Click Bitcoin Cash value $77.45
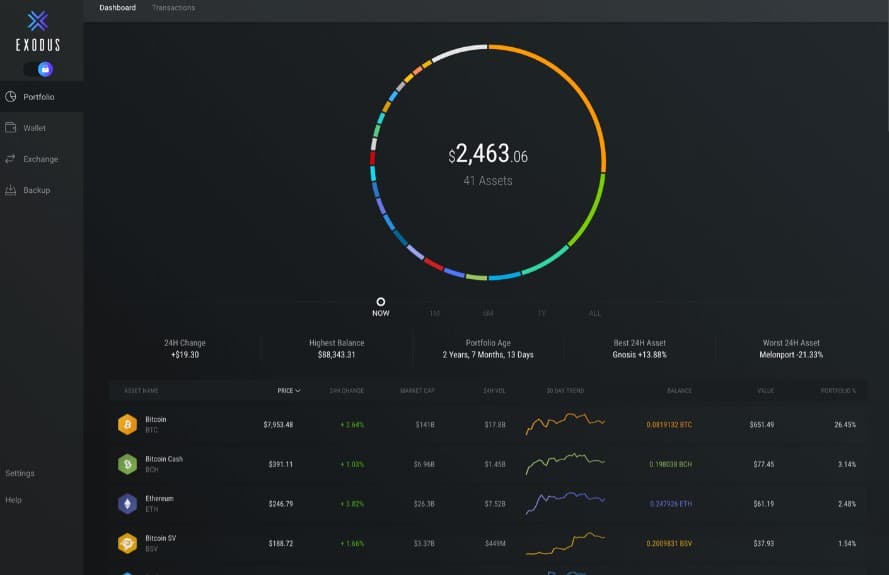889x575 pixels. click(x=764, y=464)
